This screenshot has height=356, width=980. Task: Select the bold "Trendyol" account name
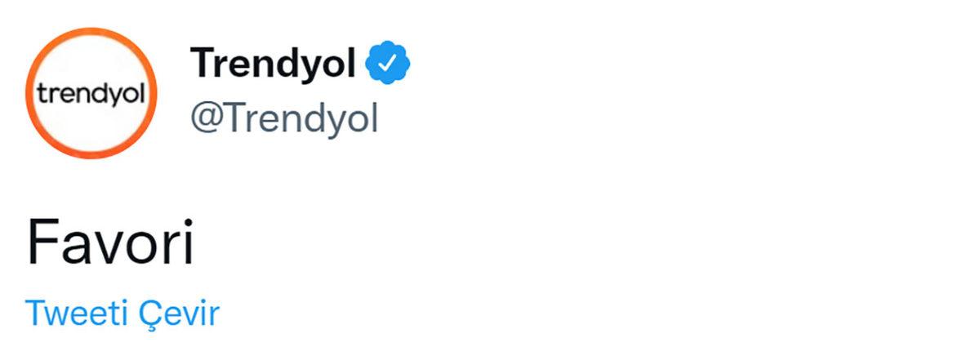coord(273,64)
